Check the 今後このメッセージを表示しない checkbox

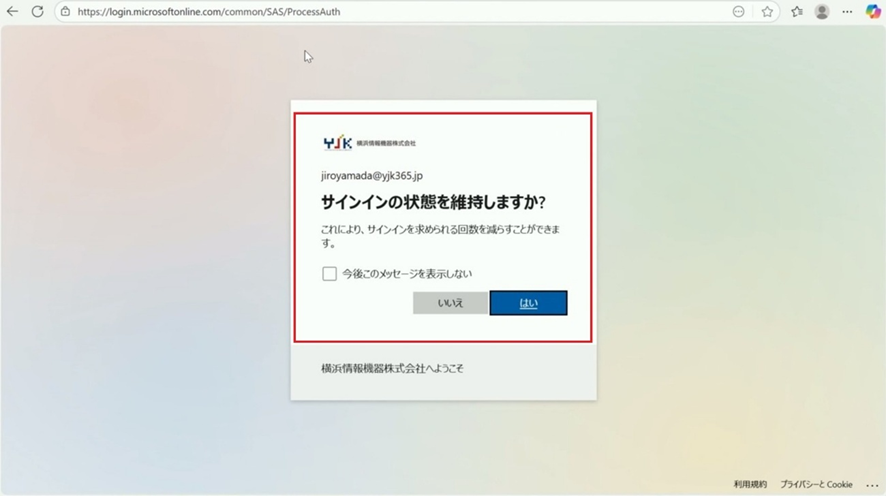(329, 274)
